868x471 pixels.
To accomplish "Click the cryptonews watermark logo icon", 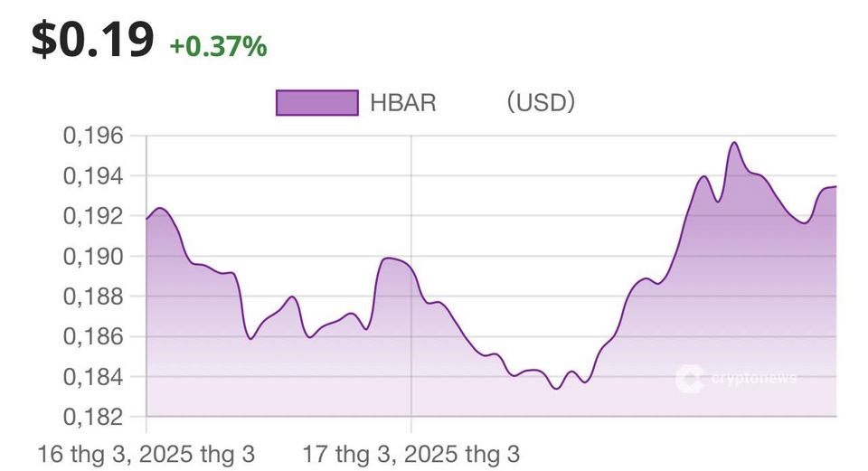I will [689, 378].
